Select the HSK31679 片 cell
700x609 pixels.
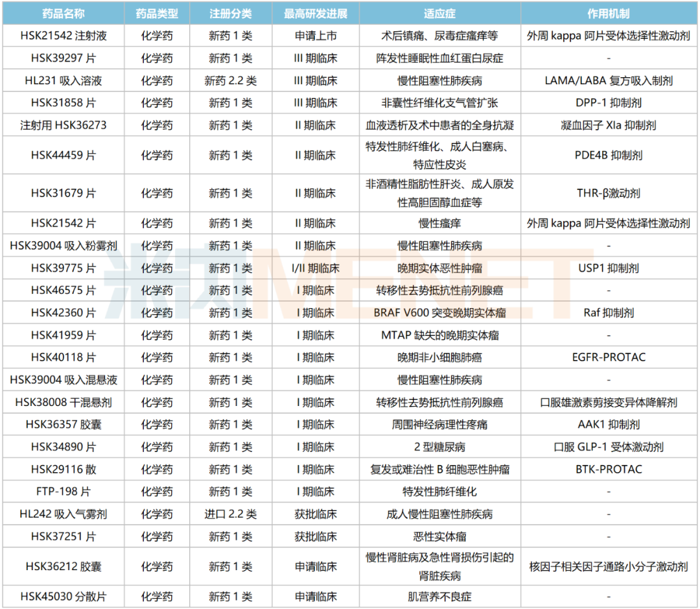(x=64, y=193)
